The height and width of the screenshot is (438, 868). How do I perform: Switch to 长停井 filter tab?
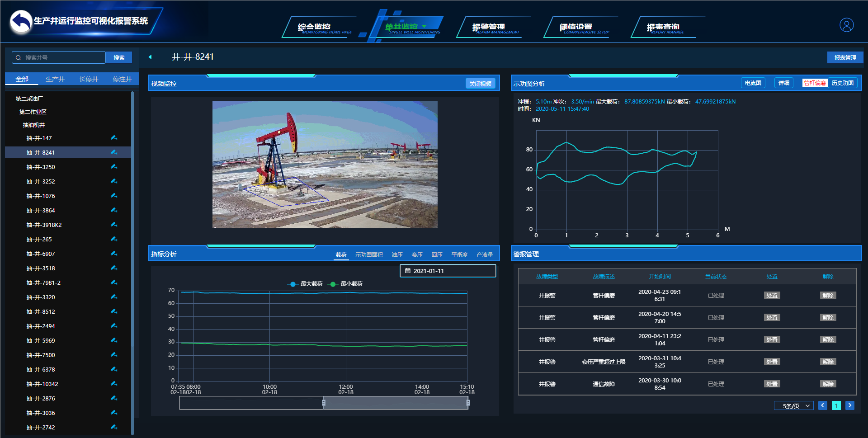[89, 79]
